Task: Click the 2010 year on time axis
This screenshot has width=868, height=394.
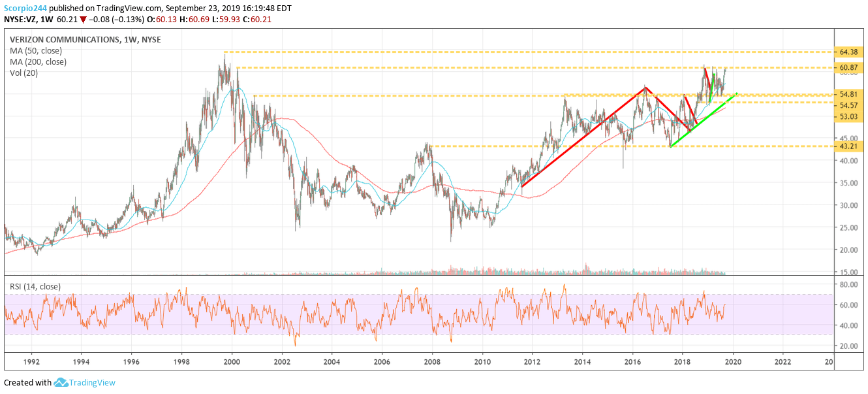Action: (482, 361)
